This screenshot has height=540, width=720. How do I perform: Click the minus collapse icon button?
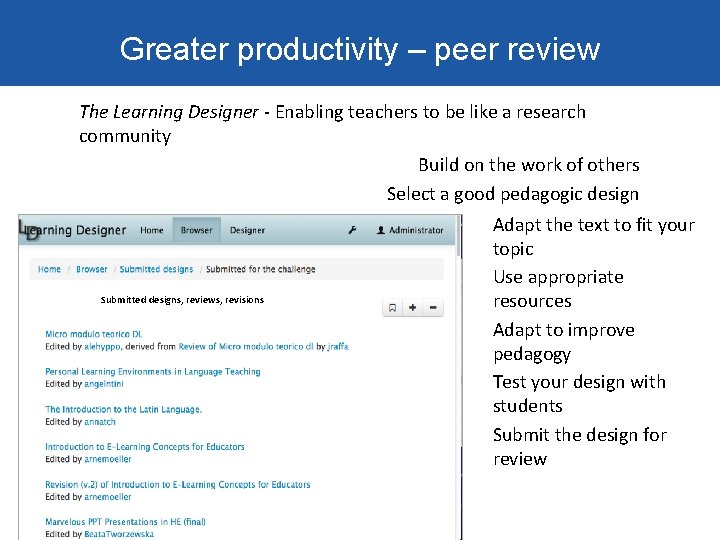433,308
